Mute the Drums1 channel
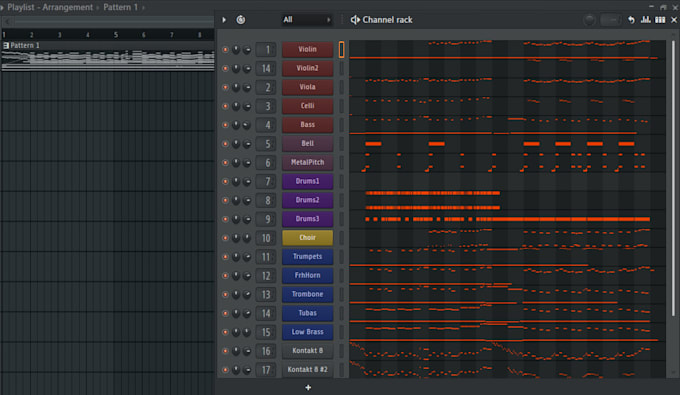The height and width of the screenshot is (395, 680). pyautogui.click(x=225, y=181)
